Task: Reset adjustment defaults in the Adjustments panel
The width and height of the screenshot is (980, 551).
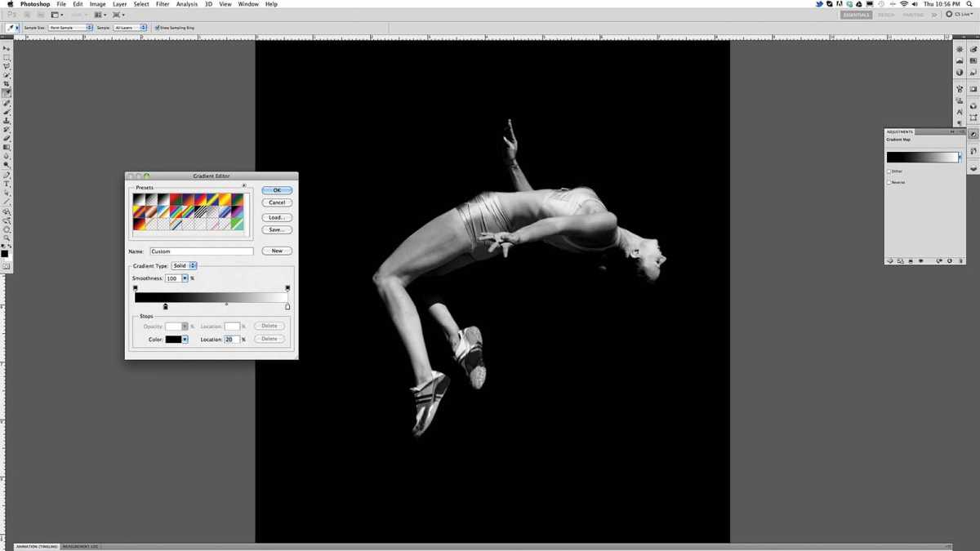Action: tap(950, 260)
